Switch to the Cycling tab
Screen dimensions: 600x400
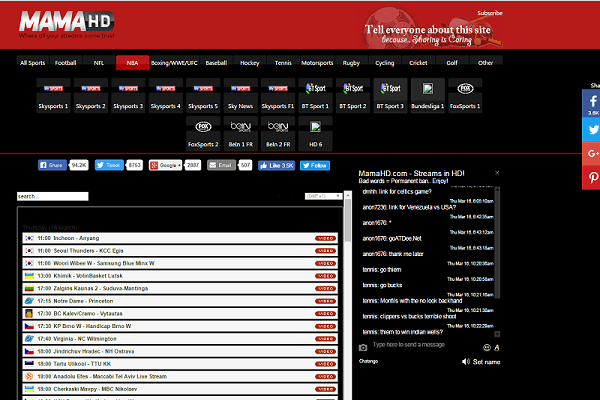(x=385, y=63)
